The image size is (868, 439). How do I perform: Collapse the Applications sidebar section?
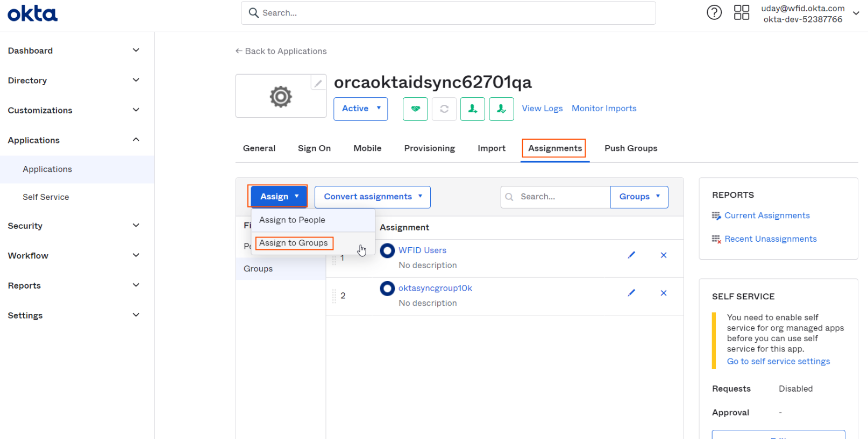tap(136, 140)
